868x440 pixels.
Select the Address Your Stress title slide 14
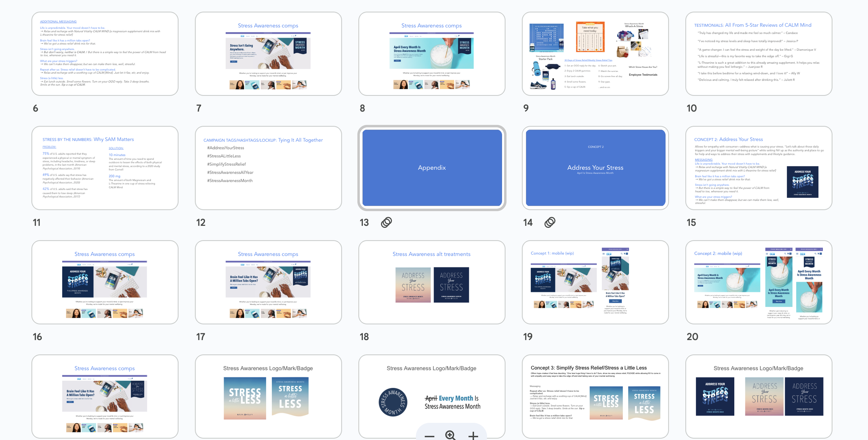(x=595, y=168)
